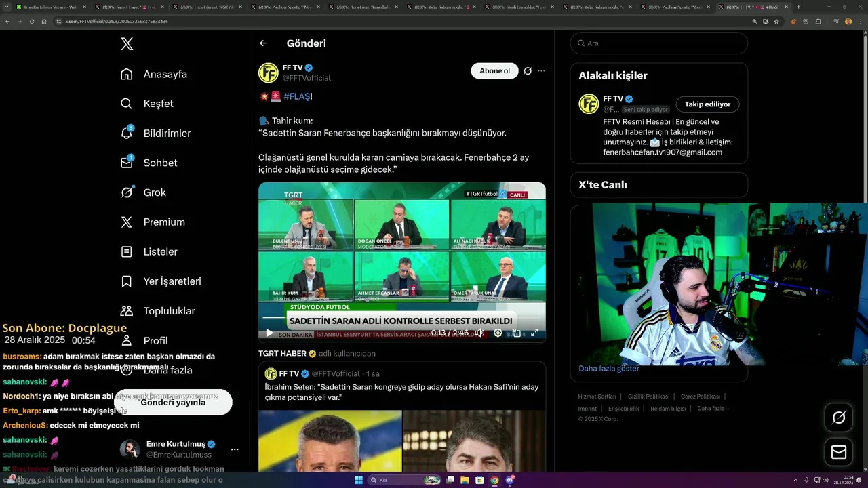
Task: Open the @FFTVofficial handle under FF TV
Action: (x=307, y=78)
